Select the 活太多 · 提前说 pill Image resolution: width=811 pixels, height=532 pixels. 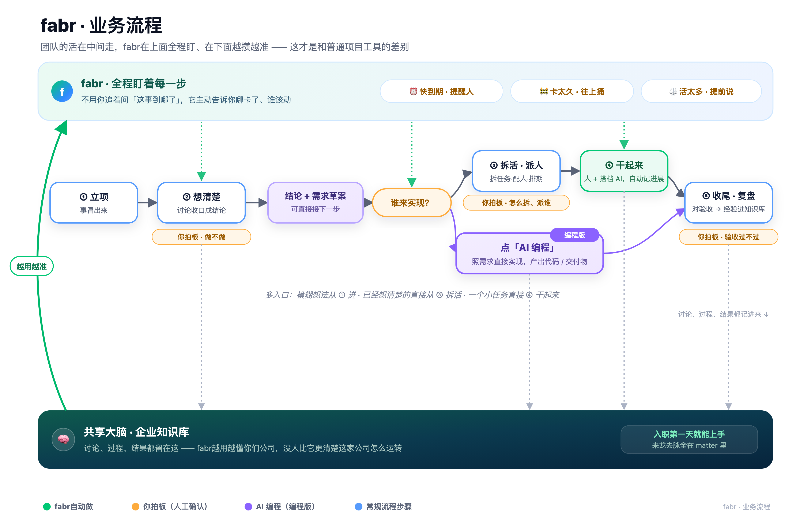tap(701, 91)
